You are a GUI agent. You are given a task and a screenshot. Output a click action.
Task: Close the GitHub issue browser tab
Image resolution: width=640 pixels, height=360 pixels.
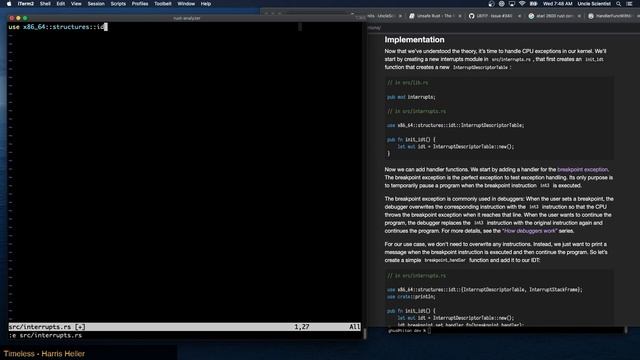[x=519, y=16]
